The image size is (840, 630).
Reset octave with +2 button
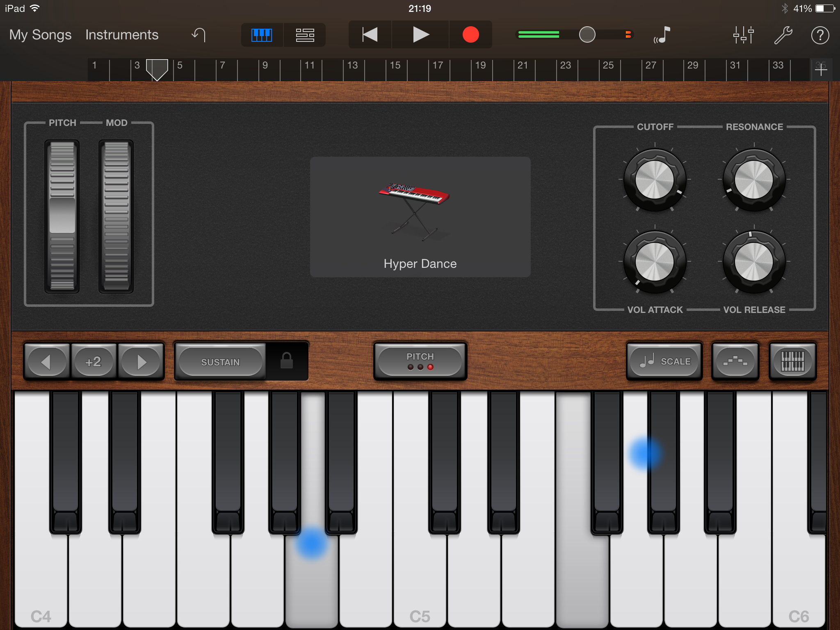(94, 362)
